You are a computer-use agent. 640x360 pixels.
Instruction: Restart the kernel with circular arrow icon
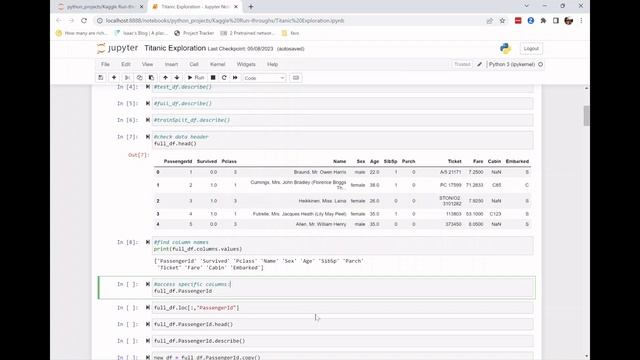pos(224,78)
